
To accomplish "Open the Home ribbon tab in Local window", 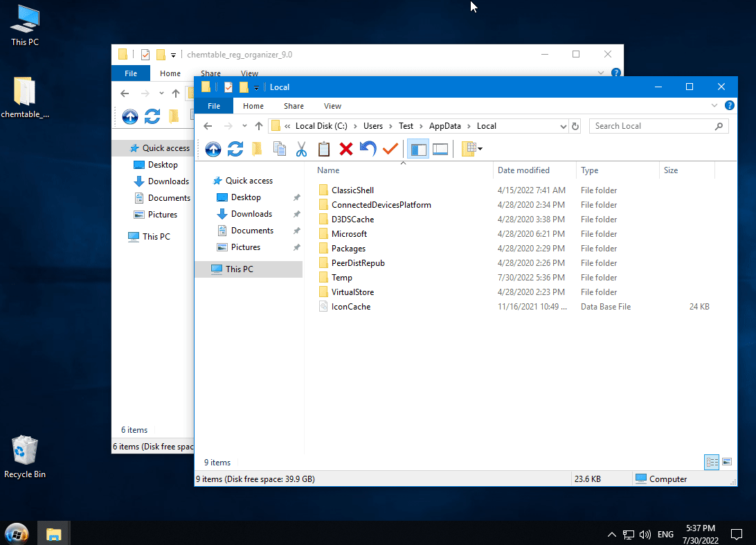I will coord(253,106).
